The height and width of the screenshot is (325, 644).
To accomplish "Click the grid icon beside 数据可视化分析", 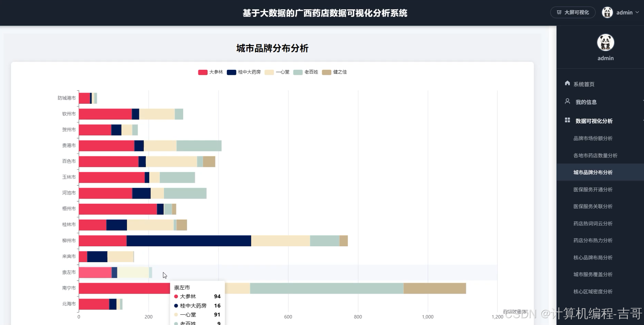I will coord(567,120).
